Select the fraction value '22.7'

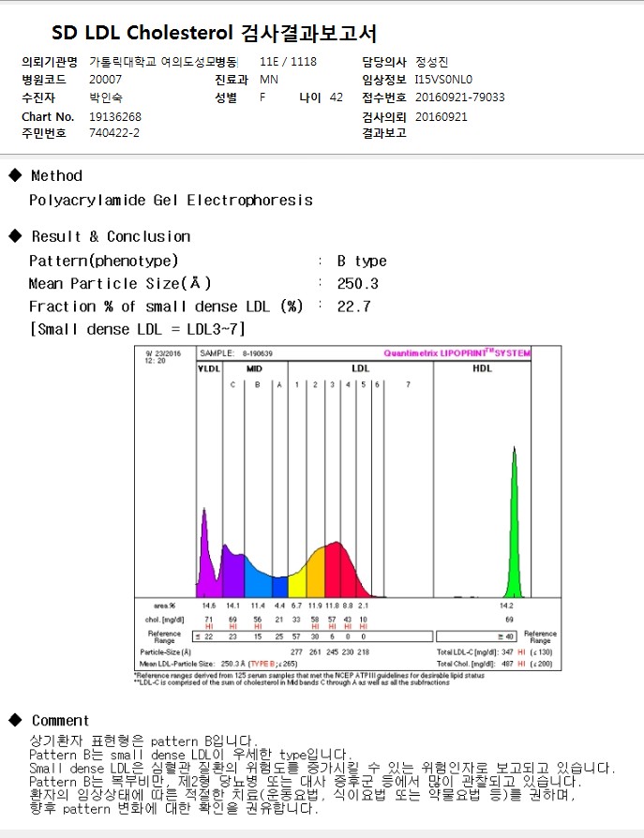click(x=353, y=307)
